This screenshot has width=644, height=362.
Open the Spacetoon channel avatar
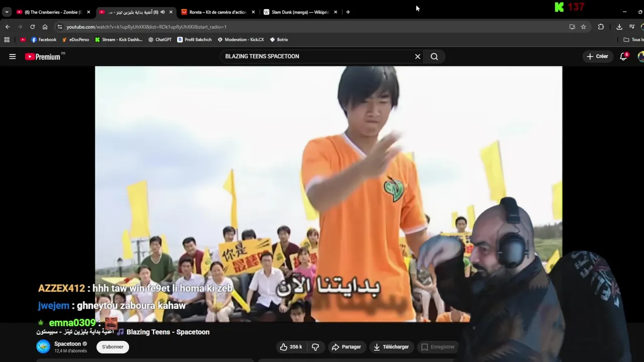pyautogui.click(x=43, y=346)
